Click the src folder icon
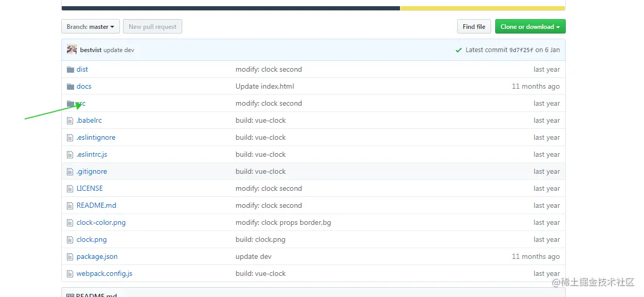This screenshot has width=644, height=297. 71,104
